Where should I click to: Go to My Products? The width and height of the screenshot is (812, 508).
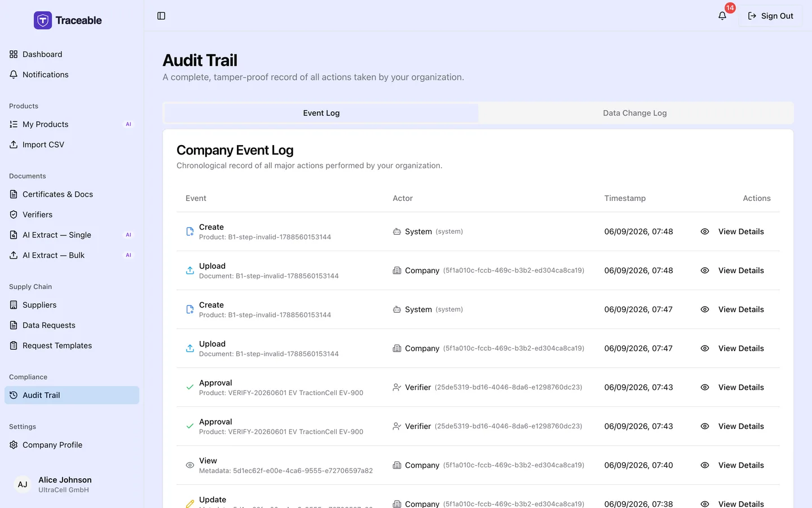pos(72,124)
